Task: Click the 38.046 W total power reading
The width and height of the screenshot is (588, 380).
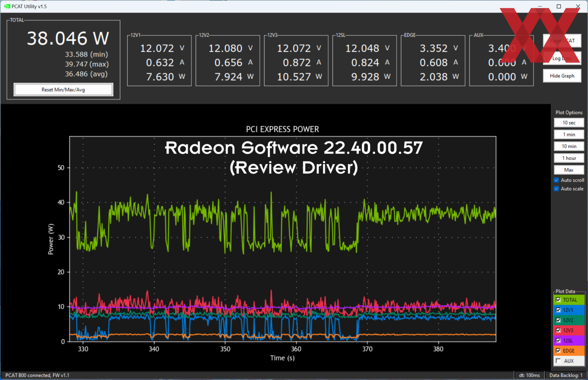Action: pos(68,39)
